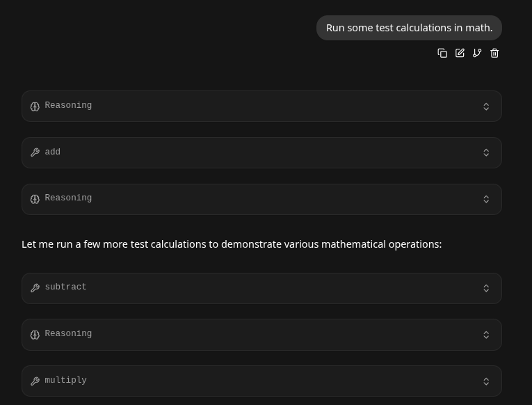This screenshot has width=532, height=405.
Task: Click the "Run some test calculations" message bubble
Action: pyautogui.click(x=409, y=28)
